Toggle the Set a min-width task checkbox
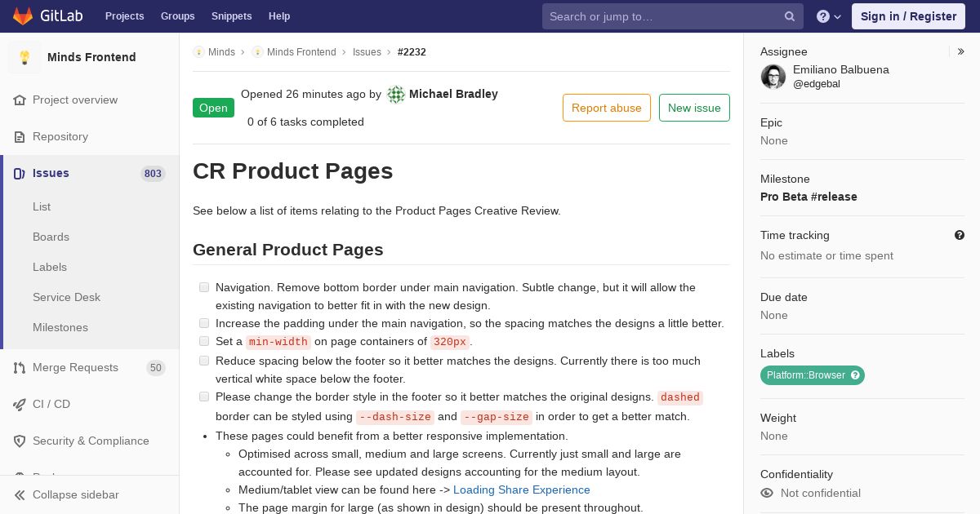Screen dimensions: 980x514 click(x=204, y=341)
